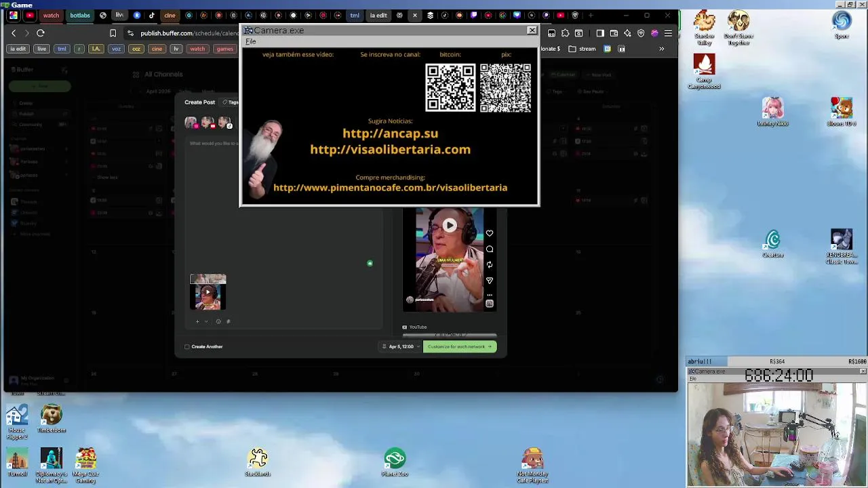Open the 'I.A.' bookmark folder
The width and height of the screenshot is (868, 488).
pos(96,49)
